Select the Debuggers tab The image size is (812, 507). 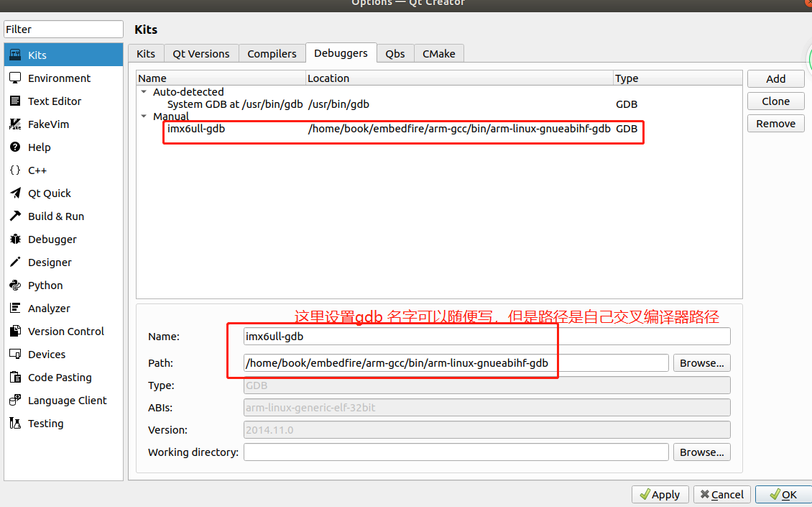341,53
